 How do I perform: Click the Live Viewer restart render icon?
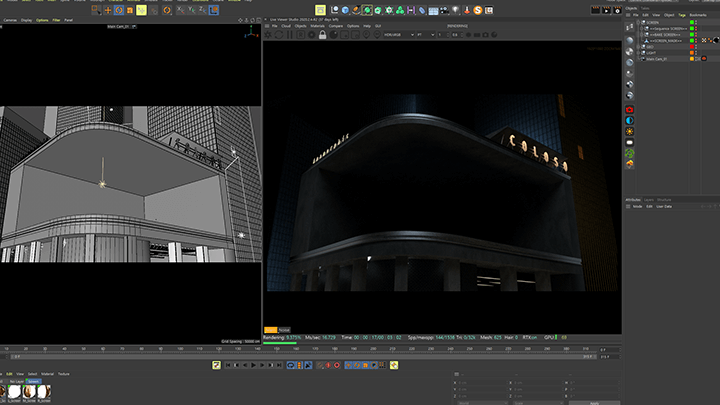pos(279,35)
